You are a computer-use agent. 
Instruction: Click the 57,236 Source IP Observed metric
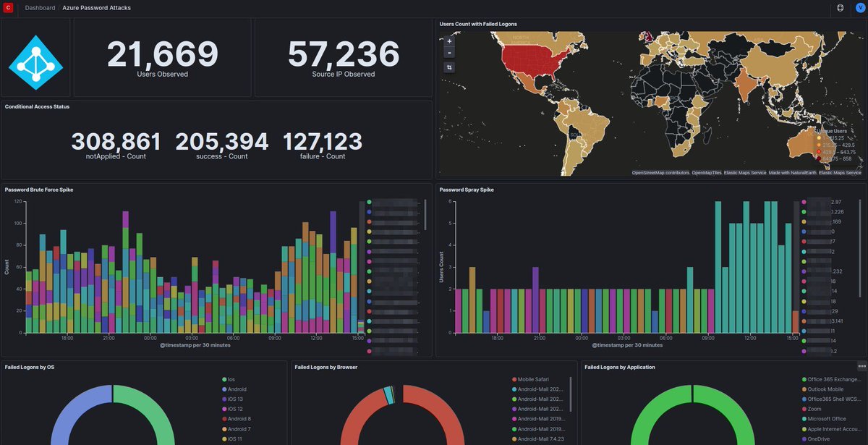[x=344, y=58]
